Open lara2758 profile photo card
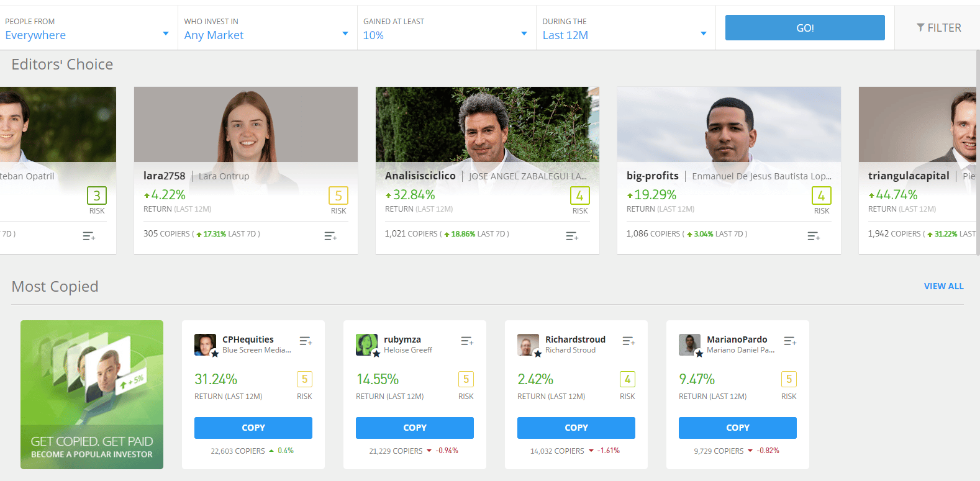The image size is (980, 481). (x=246, y=125)
